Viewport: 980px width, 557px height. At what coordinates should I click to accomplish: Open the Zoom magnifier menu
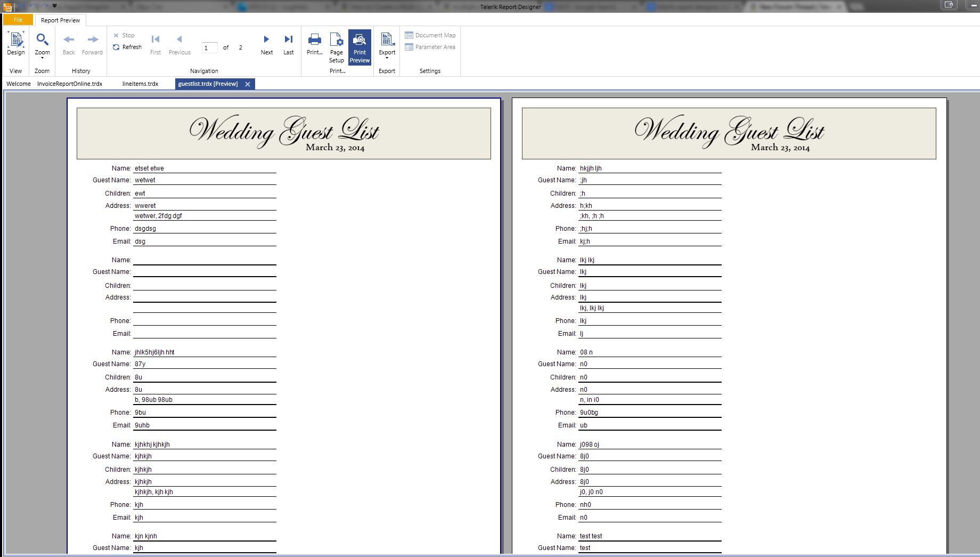tap(42, 45)
